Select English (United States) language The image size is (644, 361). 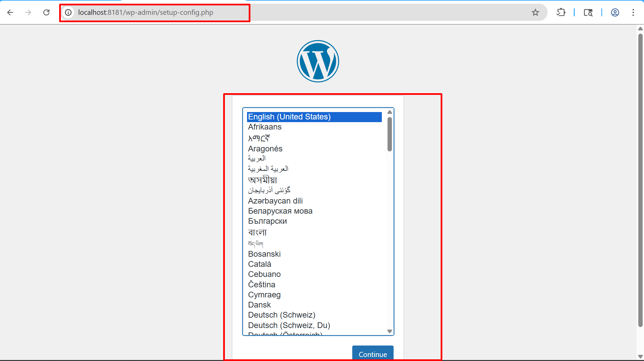[314, 117]
